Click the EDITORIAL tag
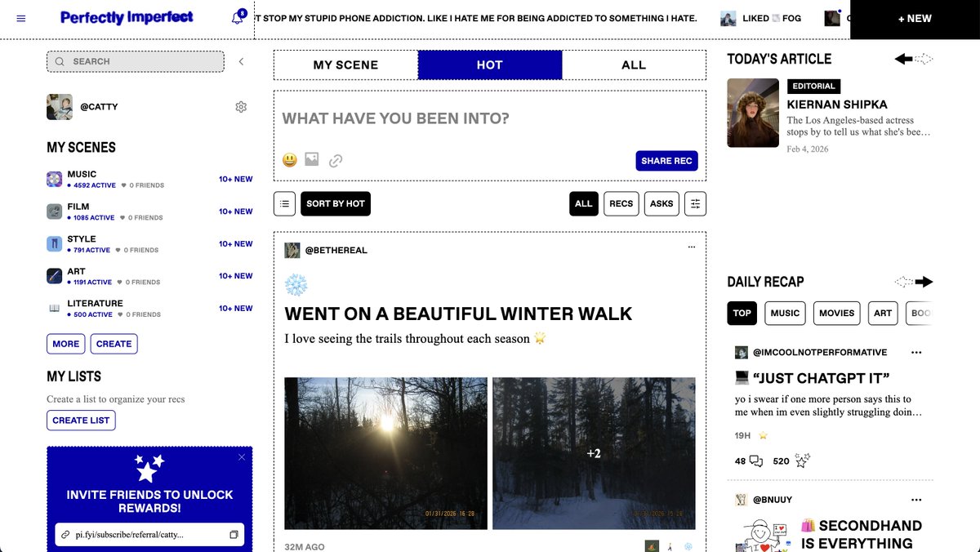The image size is (980, 552). click(813, 86)
